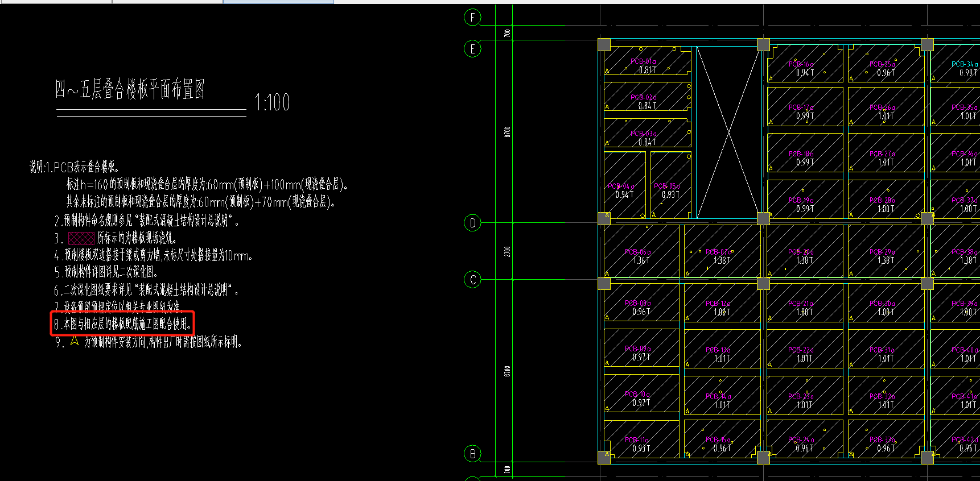Click slab label PCB-18a
The width and height of the screenshot is (980, 481).
801,154
